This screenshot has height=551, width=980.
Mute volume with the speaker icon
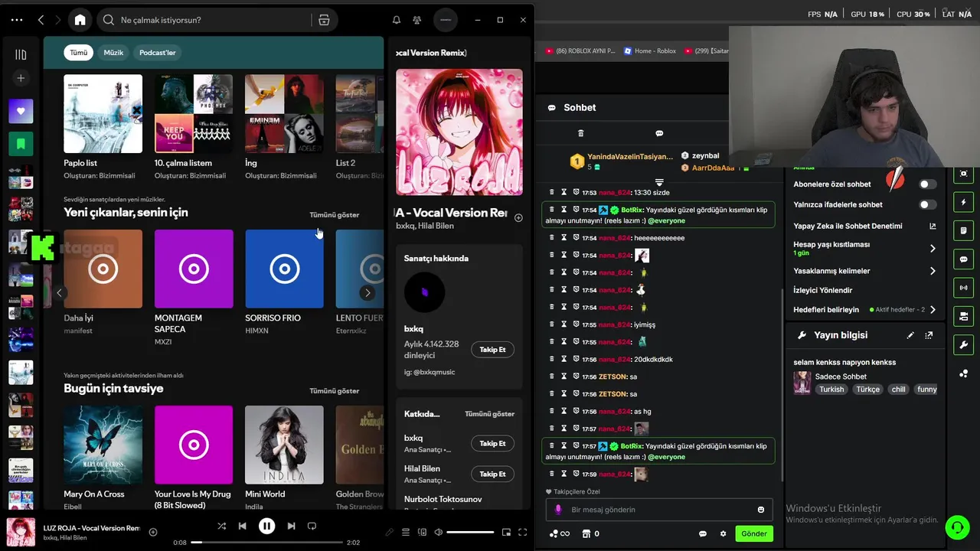(438, 532)
